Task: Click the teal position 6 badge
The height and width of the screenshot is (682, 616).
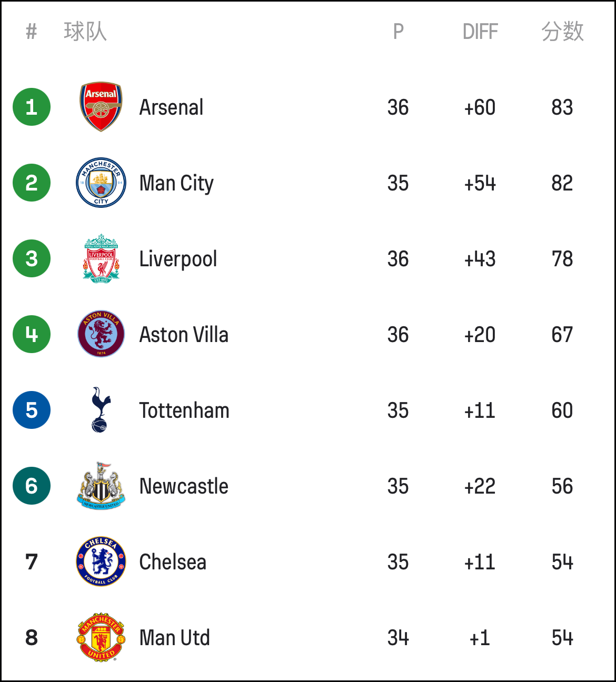Action: pyautogui.click(x=32, y=486)
